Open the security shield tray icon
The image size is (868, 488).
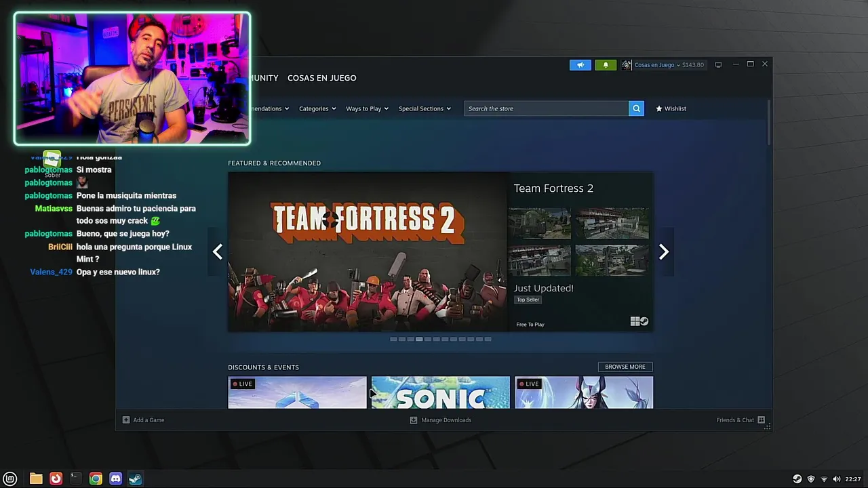[x=811, y=479]
